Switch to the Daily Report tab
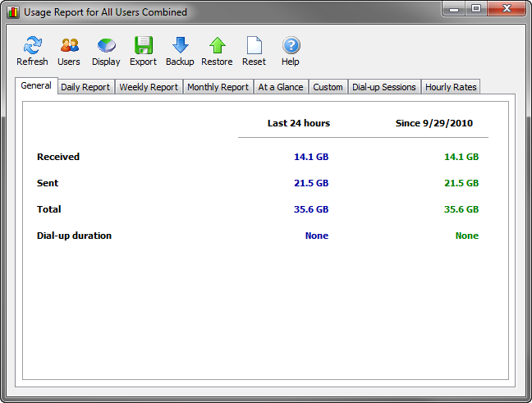Image resolution: width=532 pixels, height=403 pixels. (85, 87)
